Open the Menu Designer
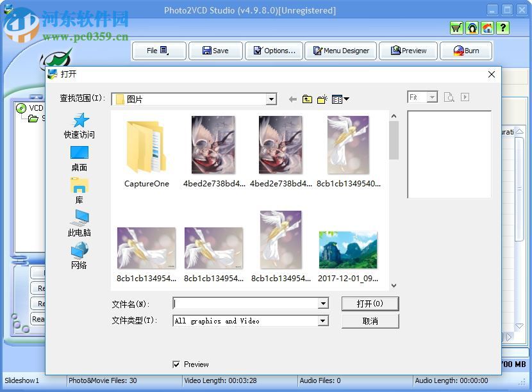Viewport: 532px width, 392px height. click(340, 51)
